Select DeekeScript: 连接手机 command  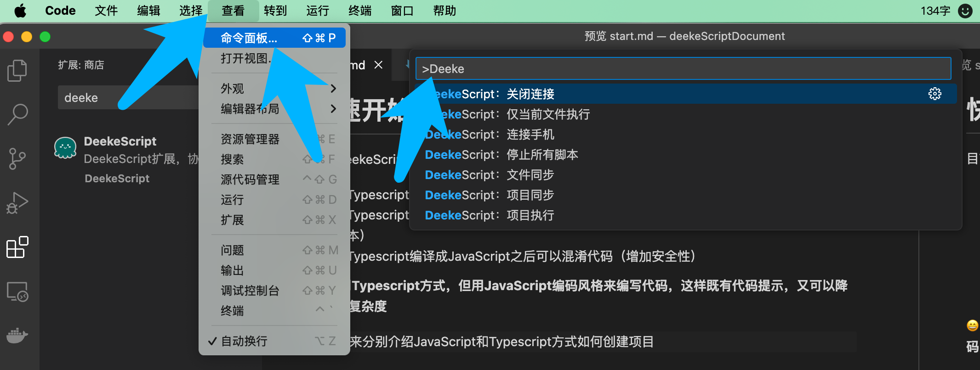(x=490, y=135)
